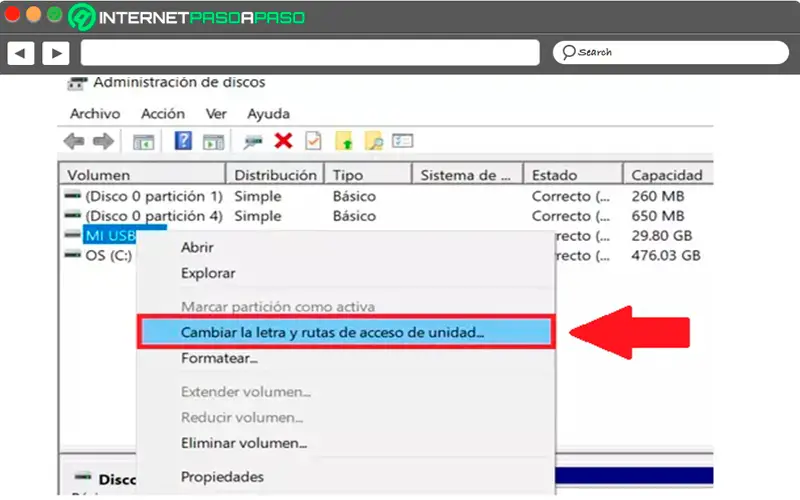Click the Capacidad column header

click(668, 175)
